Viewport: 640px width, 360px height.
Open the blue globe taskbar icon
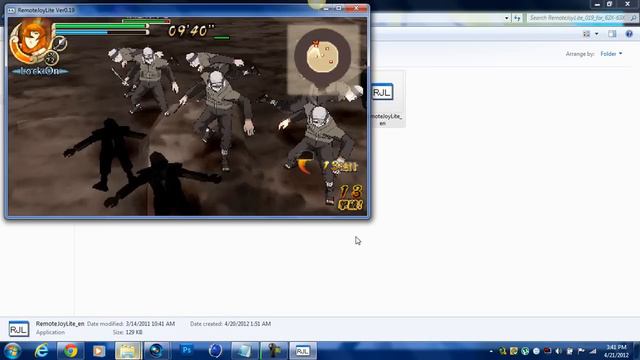(215, 351)
